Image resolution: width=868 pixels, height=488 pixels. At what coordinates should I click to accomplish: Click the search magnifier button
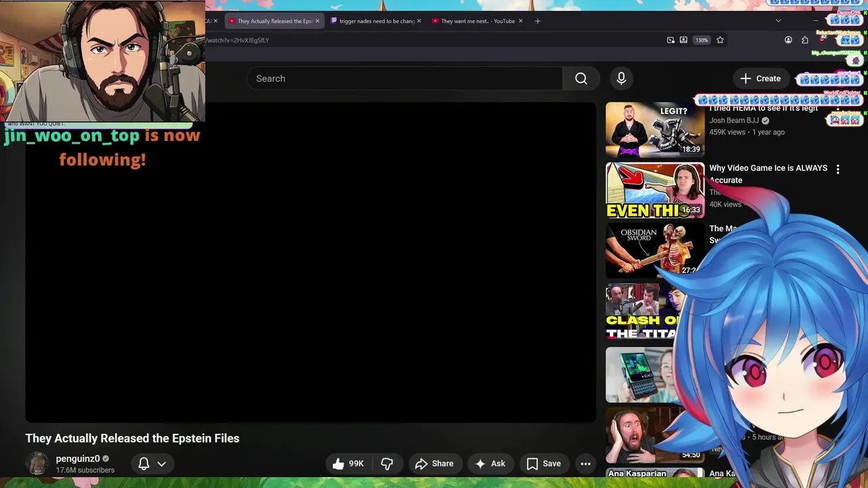[581, 79]
